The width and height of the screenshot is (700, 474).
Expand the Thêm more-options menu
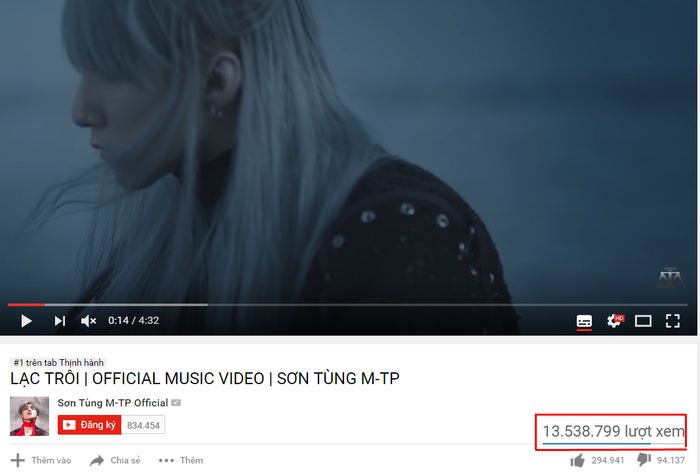tap(181, 460)
